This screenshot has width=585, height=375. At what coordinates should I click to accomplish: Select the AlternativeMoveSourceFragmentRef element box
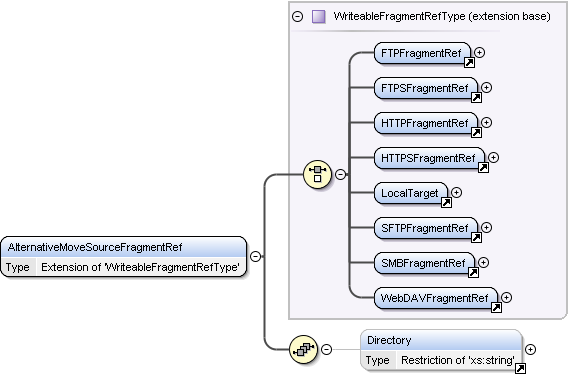pos(123,257)
